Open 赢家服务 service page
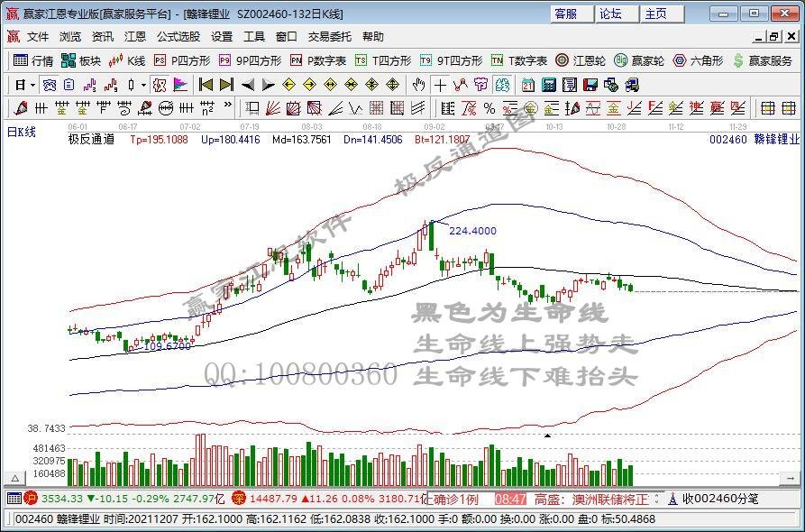The height and width of the screenshot is (532, 805). click(763, 60)
